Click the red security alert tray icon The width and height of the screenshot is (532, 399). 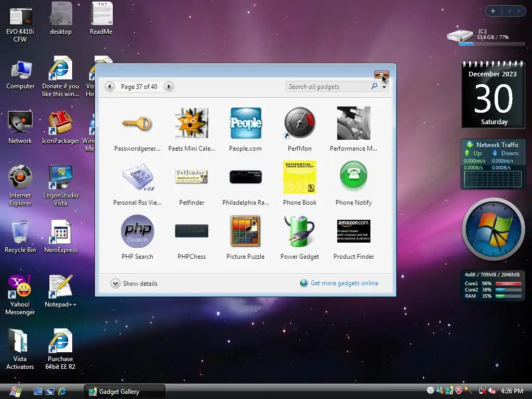(x=459, y=391)
